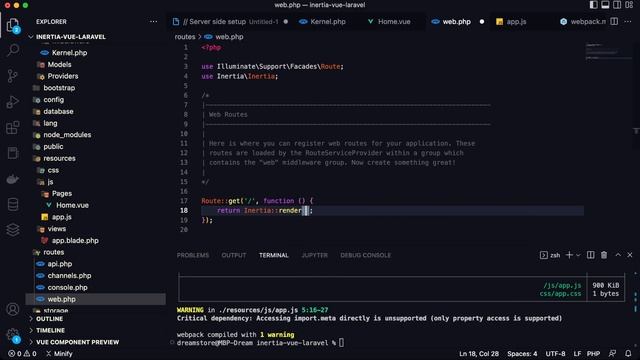Open the Accounts icon in activity bar
Screen dimensions: 640x360
pos(13,309)
